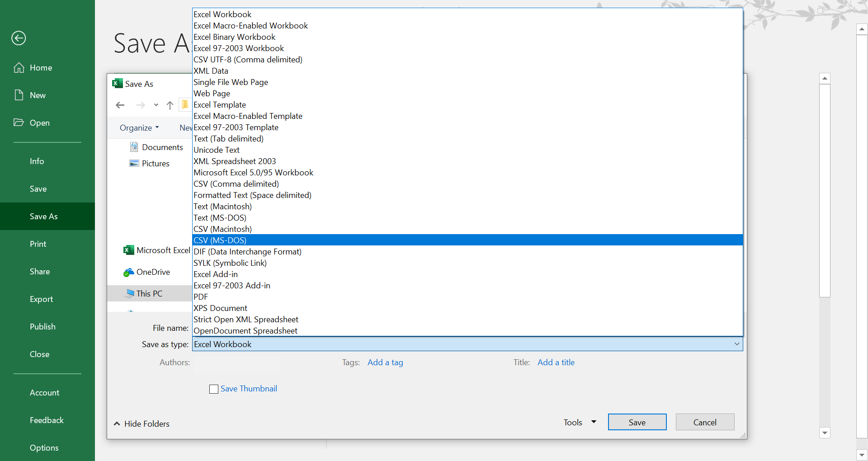
Task: Collapse folders with Hide Folders chevron
Action: click(117, 423)
